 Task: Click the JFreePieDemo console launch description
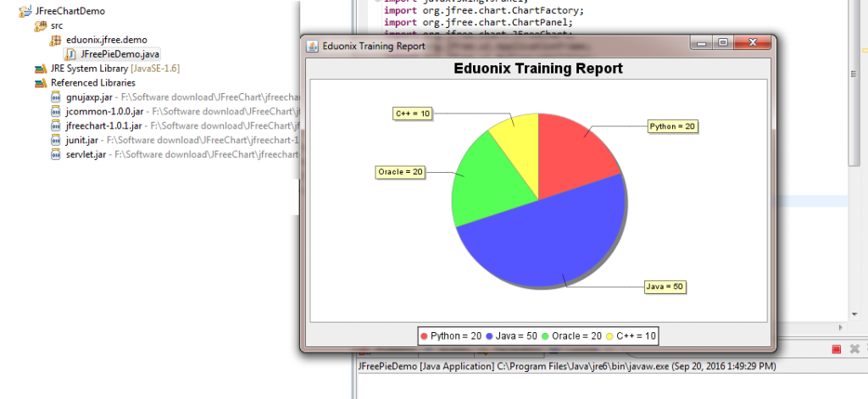(x=567, y=366)
